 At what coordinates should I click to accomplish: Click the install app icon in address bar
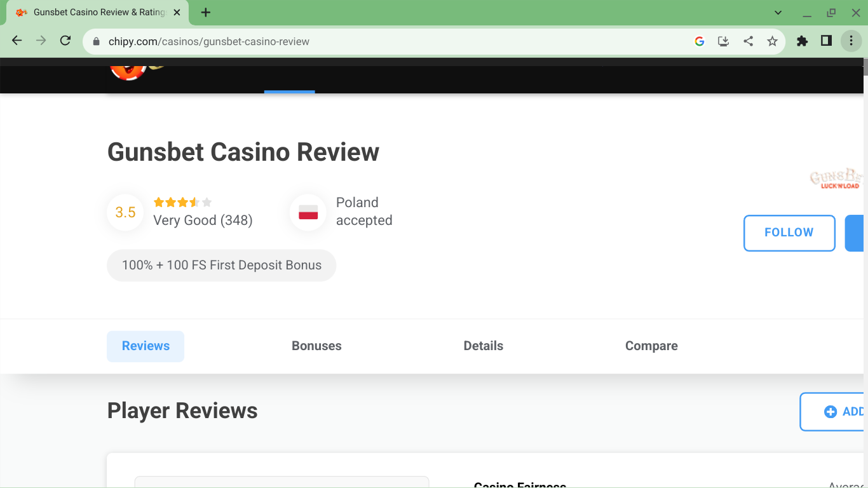point(723,41)
